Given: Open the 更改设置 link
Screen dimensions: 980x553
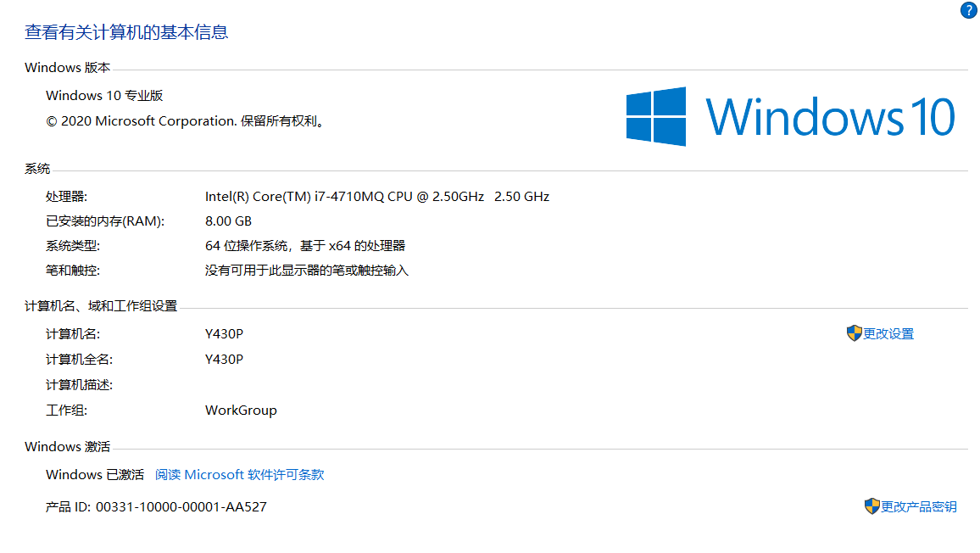Looking at the screenshot, I should click(x=888, y=334).
